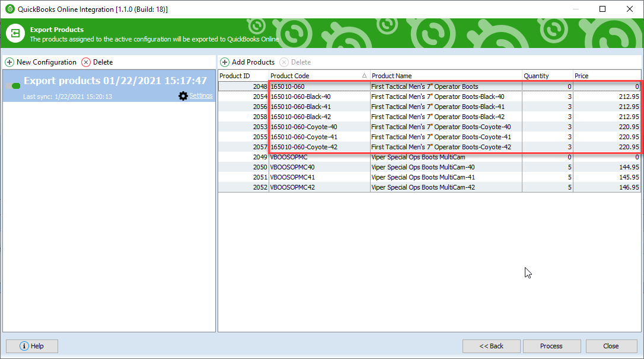Select product code 165010-060-Black-40
The width and height of the screenshot is (644, 359).
point(300,97)
